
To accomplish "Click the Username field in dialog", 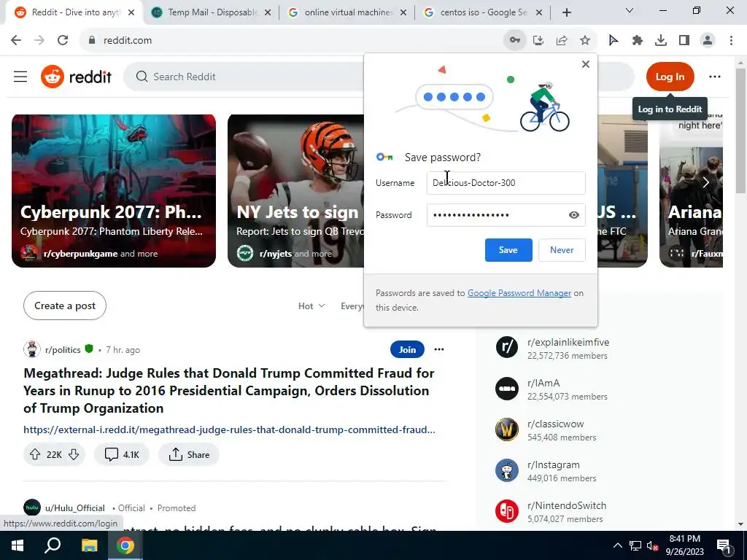I will pyautogui.click(x=506, y=183).
